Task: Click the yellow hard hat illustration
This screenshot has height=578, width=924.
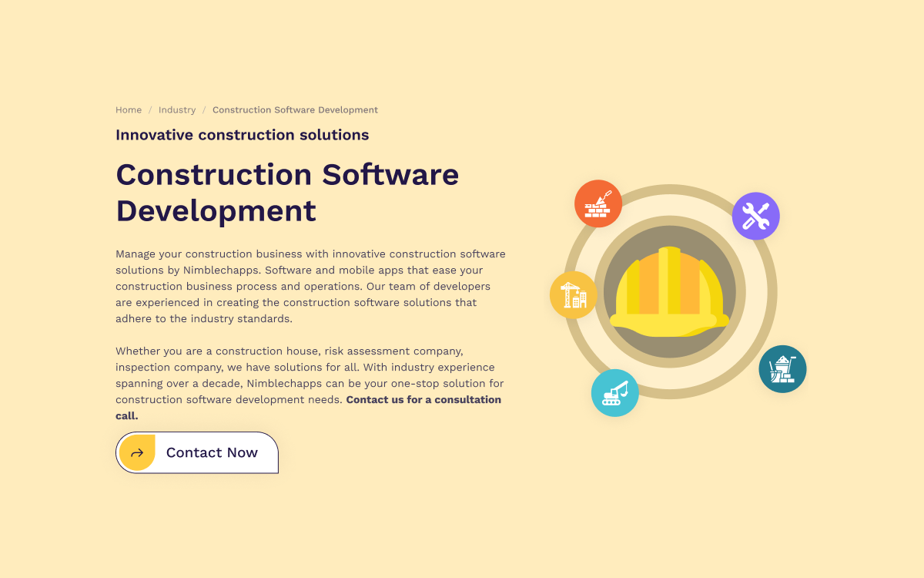Action: [669, 293]
